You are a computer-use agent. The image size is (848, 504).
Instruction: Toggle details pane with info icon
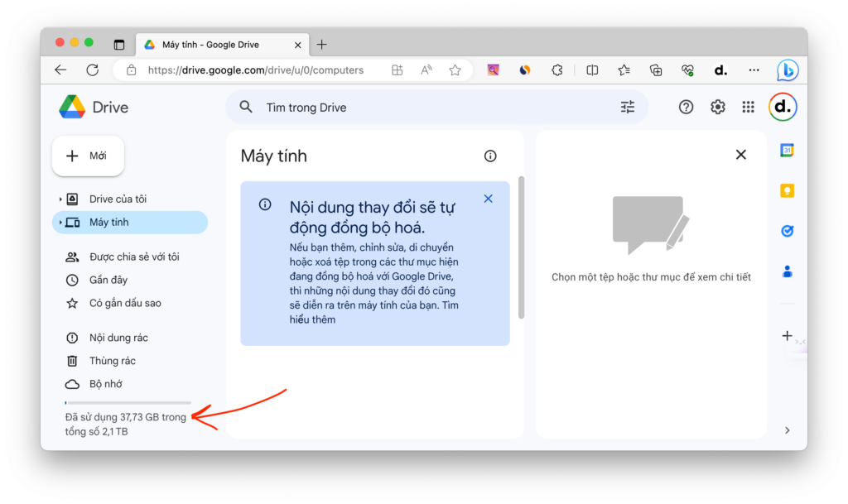pos(490,156)
